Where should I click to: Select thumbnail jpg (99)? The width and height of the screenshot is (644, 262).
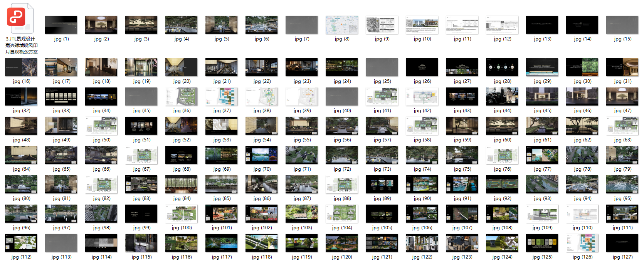(141, 214)
